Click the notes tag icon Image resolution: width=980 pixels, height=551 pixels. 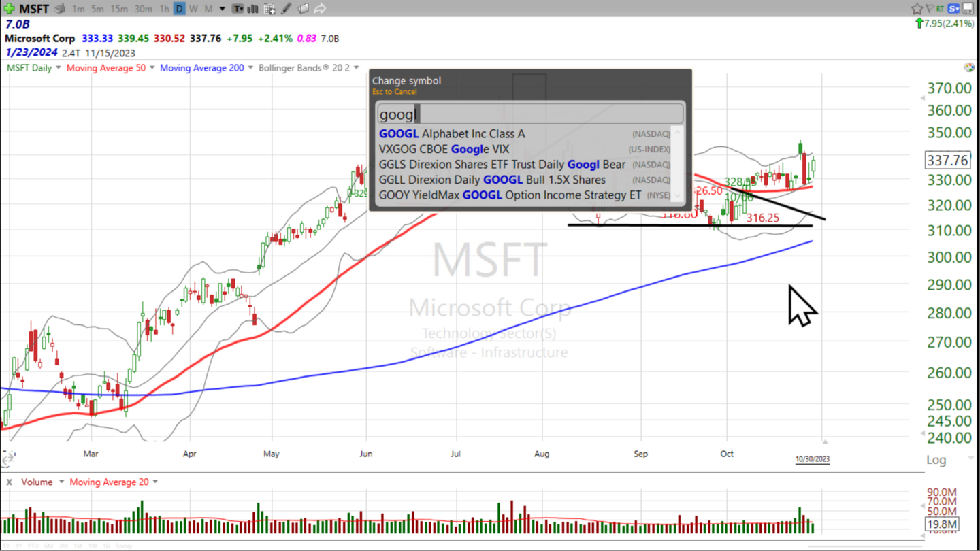pyautogui.click(x=304, y=9)
